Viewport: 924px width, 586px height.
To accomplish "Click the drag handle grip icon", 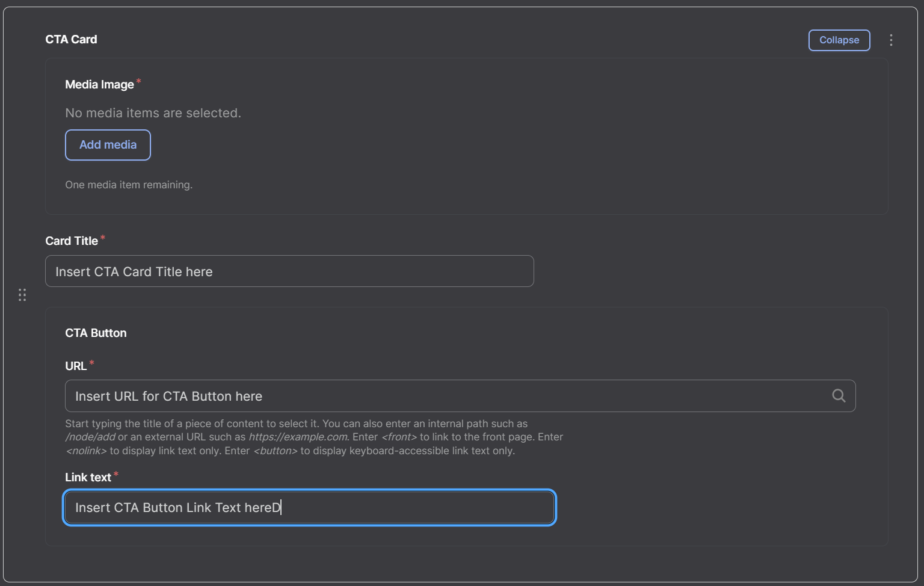I will 22,295.
